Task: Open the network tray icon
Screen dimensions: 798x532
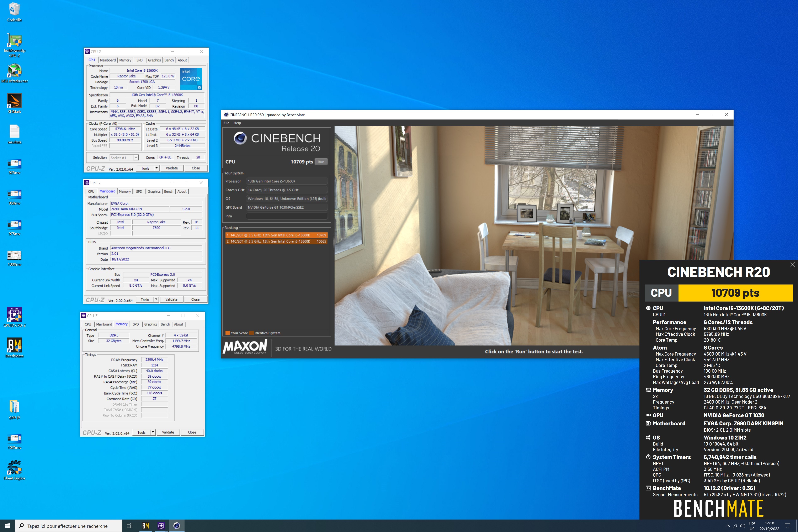Action: point(735,526)
